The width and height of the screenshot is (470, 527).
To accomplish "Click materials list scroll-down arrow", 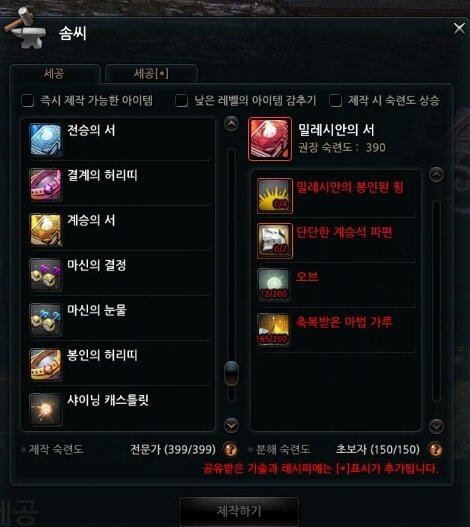I will click(436, 426).
